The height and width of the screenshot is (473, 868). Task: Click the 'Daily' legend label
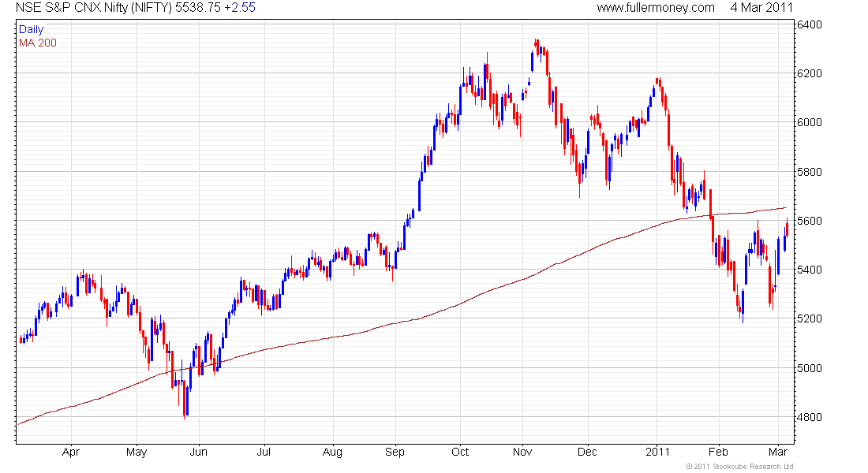point(31,29)
